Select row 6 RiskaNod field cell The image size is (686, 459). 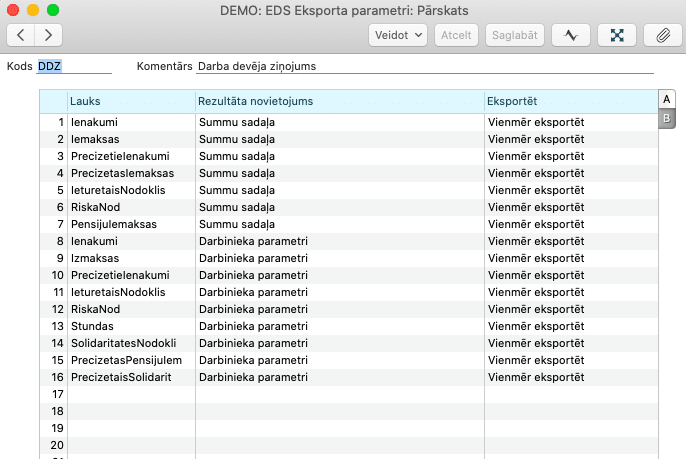coord(130,207)
